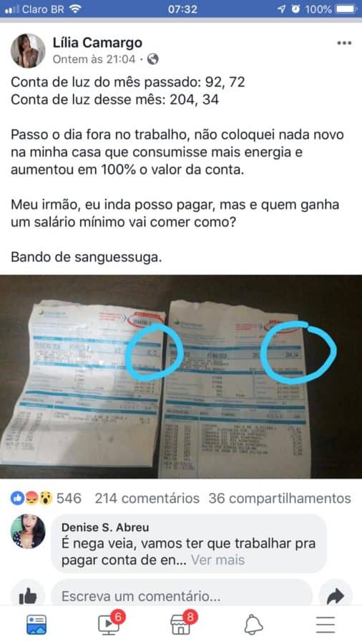Open the 36 compartilhamentos link

click(280, 499)
